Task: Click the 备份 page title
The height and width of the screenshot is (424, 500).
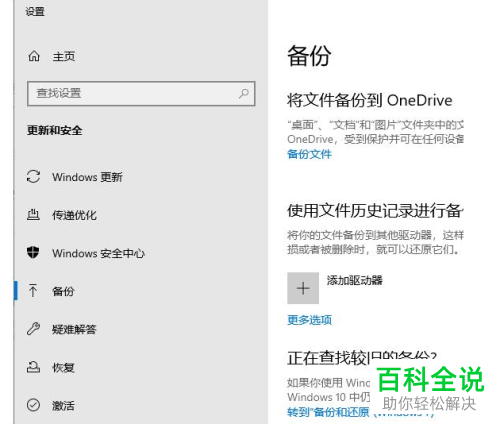Action: point(309,56)
